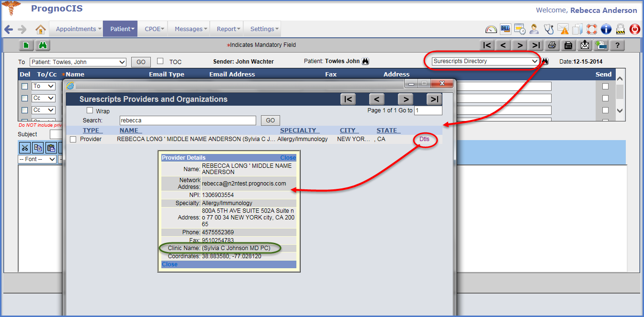Image resolution: width=644 pixels, height=317 pixels.
Task: Open the second Cc dropdown
Action: click(44, 110)
